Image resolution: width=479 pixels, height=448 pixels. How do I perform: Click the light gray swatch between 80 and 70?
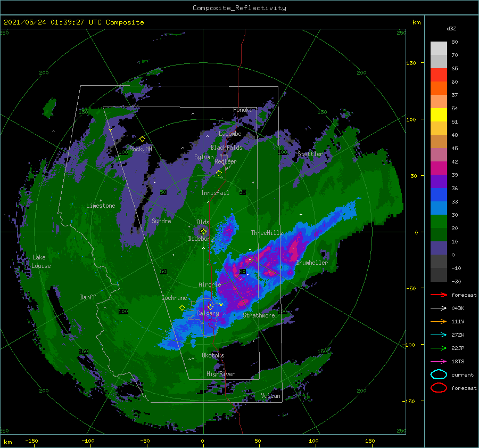coord(439,48)
